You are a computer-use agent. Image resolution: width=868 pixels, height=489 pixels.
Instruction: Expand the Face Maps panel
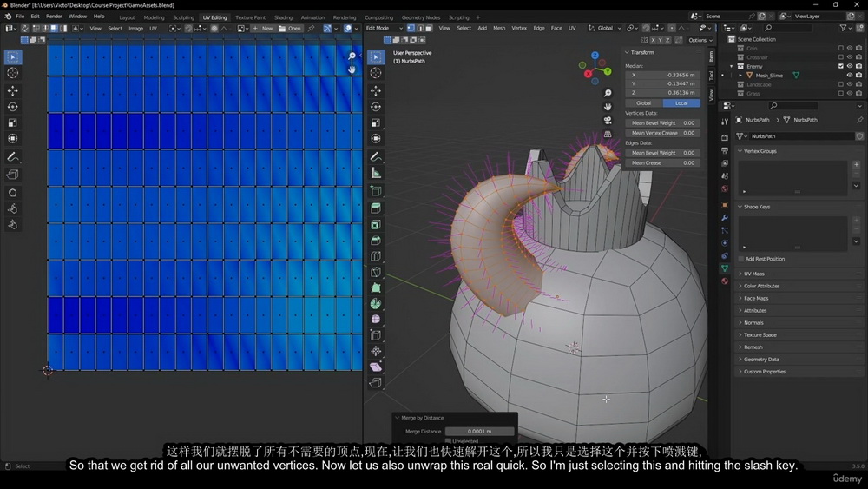pyautogui.click(x=756, y=298)
